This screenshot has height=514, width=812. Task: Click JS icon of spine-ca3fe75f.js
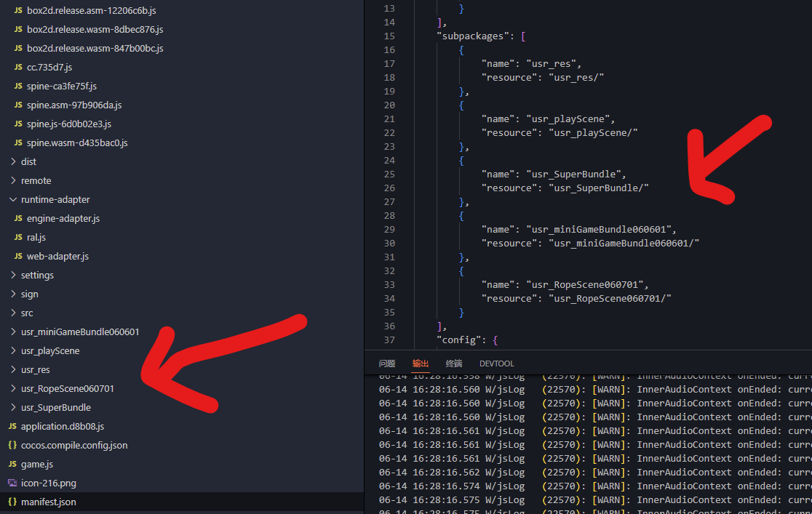tap(18, 86)
